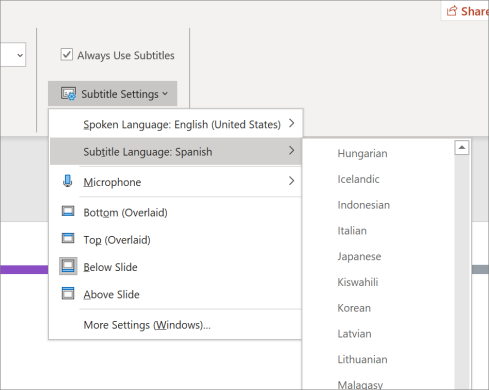Click the Top (Overlaid) position icon
The width and height of the screenshot is (489, 390).
(68, 238)
